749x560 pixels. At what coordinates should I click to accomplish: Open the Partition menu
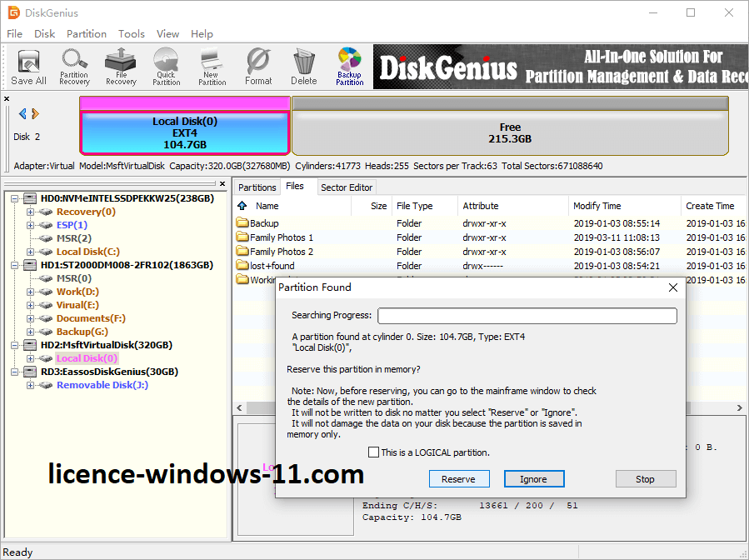[87, 34]
